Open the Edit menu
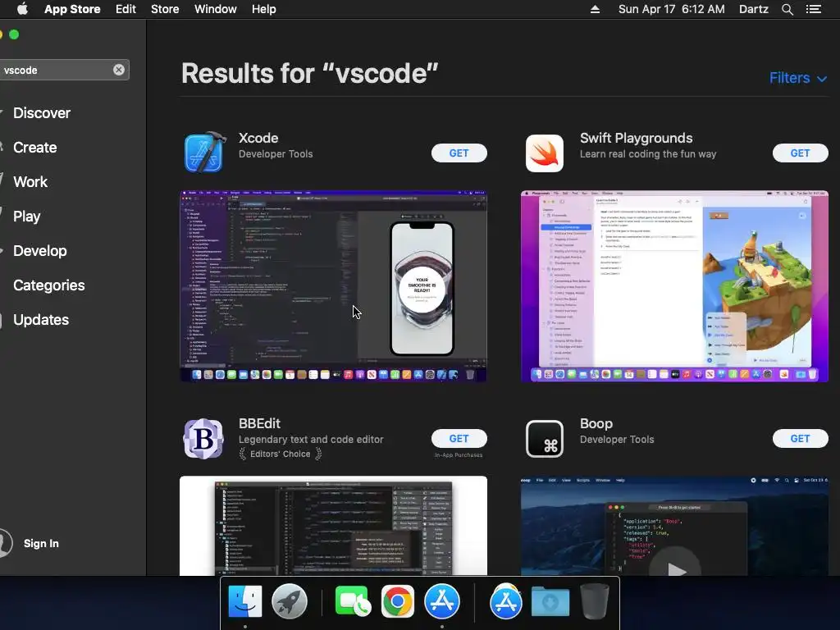The image size is (840, 630). [126, 9]
